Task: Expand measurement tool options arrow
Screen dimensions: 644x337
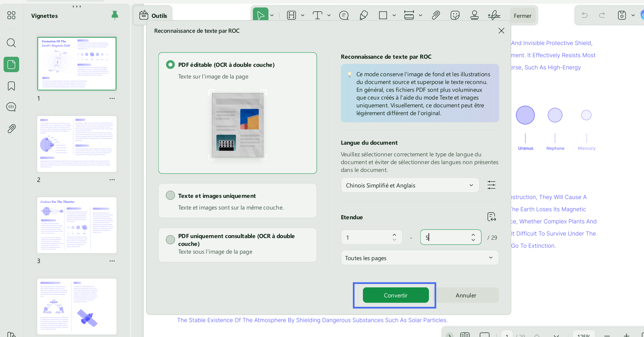Action: 420,15
